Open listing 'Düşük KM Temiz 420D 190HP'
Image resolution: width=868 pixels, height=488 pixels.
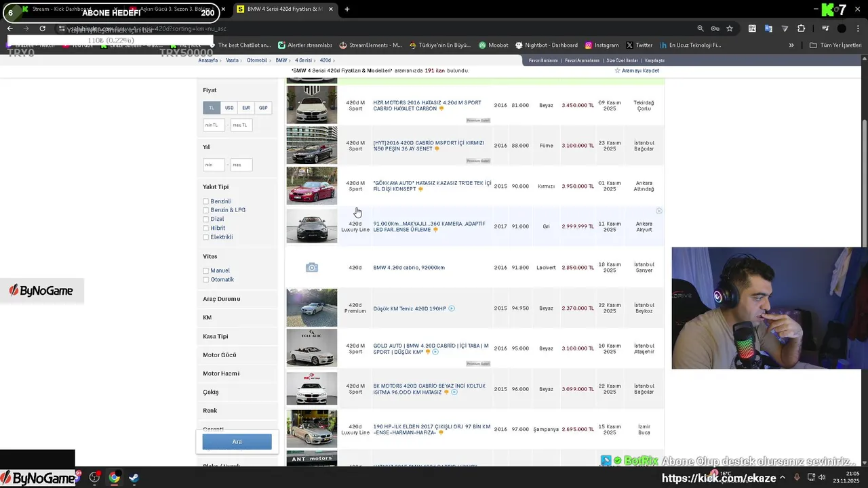click(x=410, y=308)
